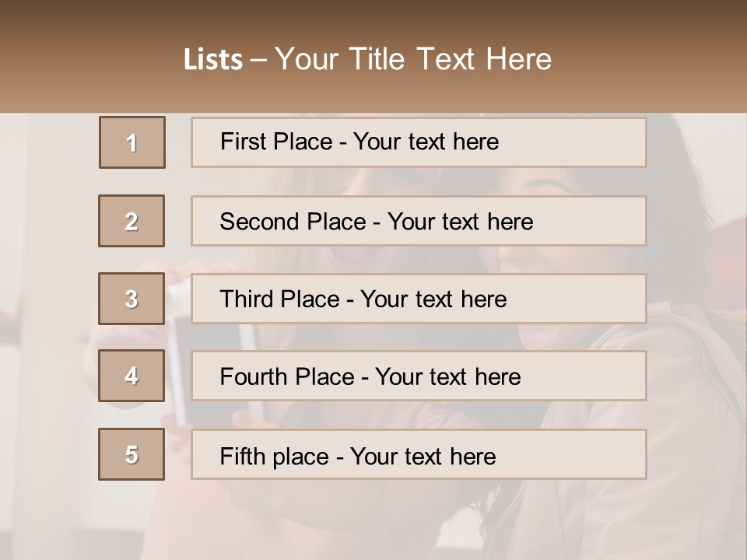This screenshot has height=560, width=747.
Task: Click 'Your text here' in Fifth place row
Action: (423, 457)
